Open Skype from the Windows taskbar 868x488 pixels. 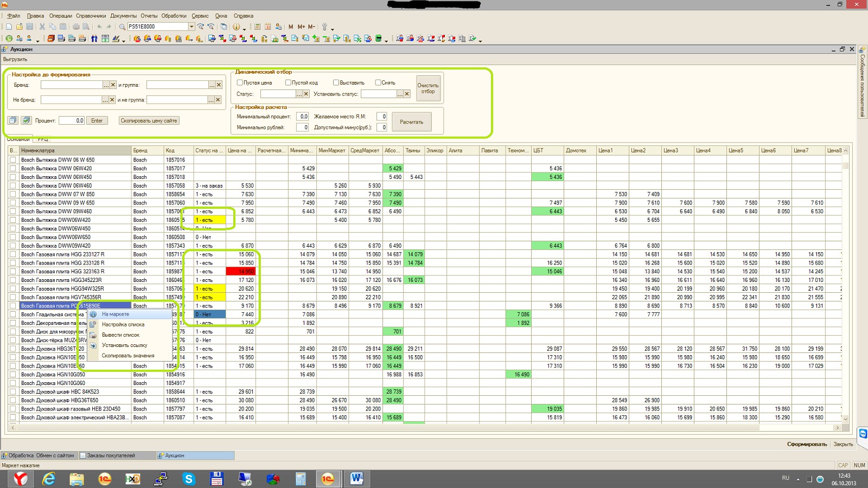tap(189, 479)
